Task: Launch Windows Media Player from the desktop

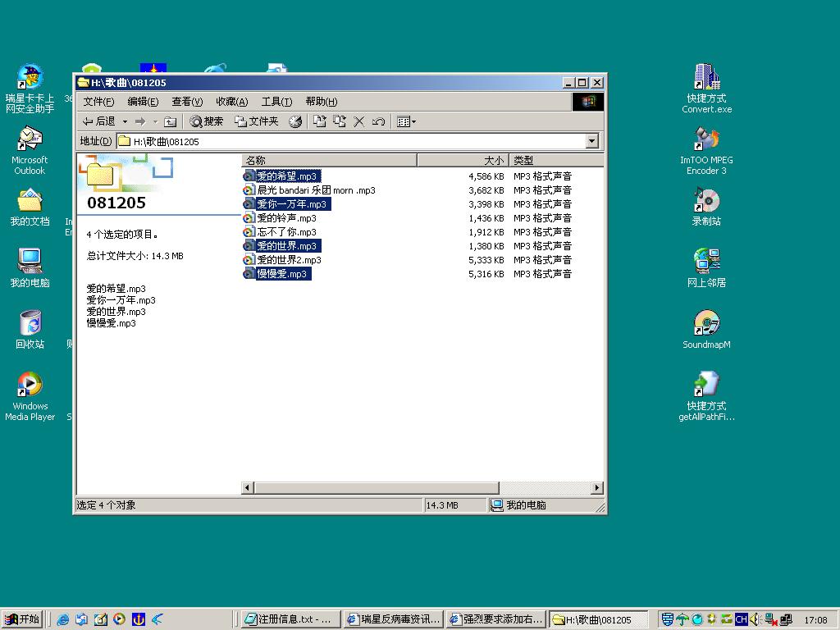Action: pyautogui.click(x=30, y=385)
